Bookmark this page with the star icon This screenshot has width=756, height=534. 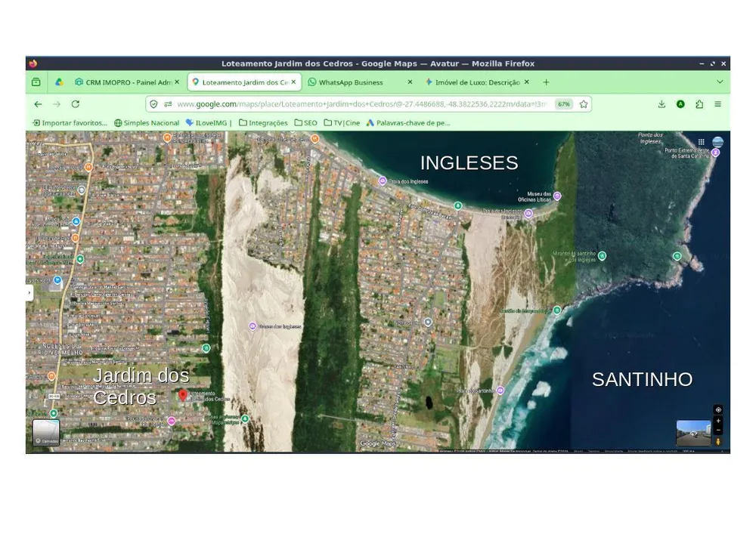coord(584,104)
